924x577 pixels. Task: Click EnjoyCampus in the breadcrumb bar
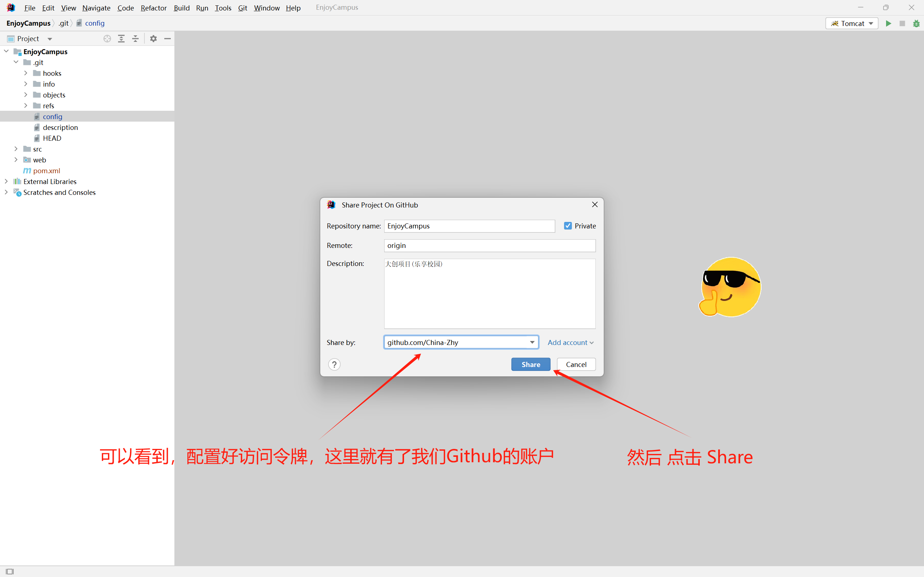point(28,23)
